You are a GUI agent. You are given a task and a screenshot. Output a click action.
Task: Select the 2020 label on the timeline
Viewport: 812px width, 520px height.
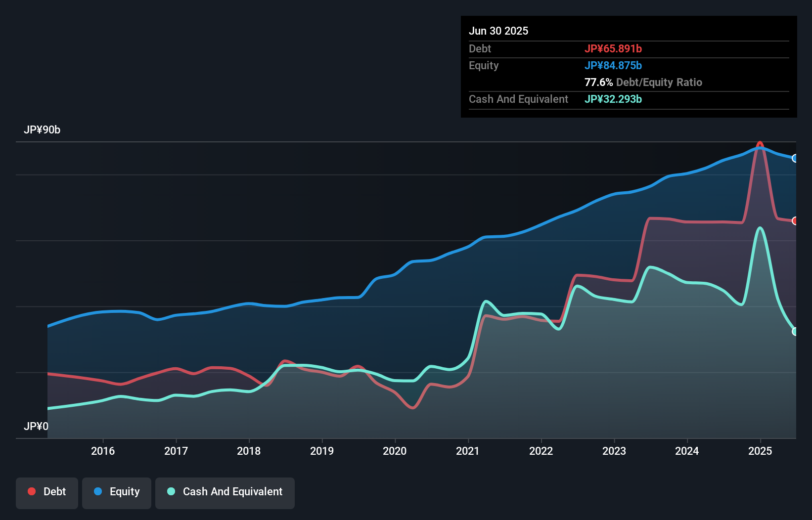point(394,451)
